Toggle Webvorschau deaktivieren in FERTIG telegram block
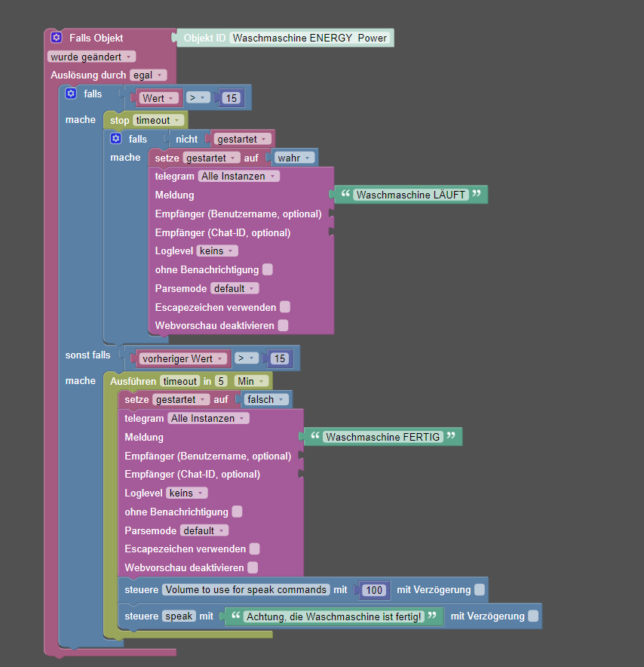Image resolution: width=644 pixels, height=667 pixels. pos(253,567)
